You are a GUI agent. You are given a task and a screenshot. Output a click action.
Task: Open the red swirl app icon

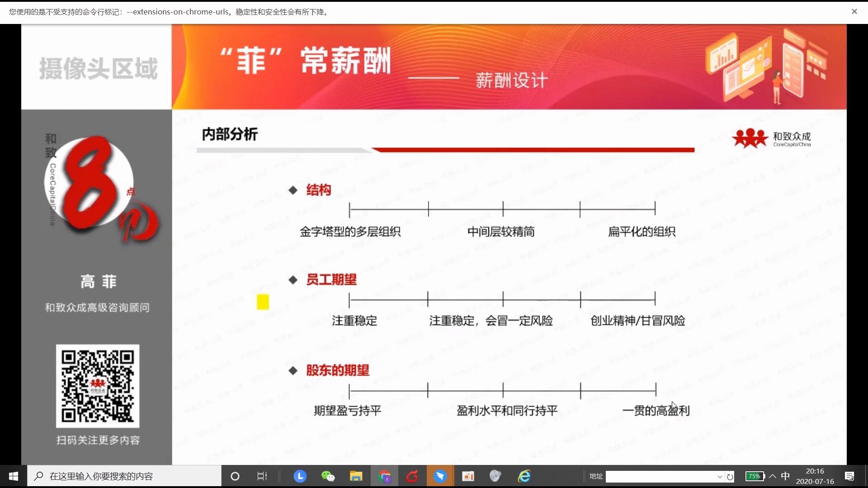412,476
